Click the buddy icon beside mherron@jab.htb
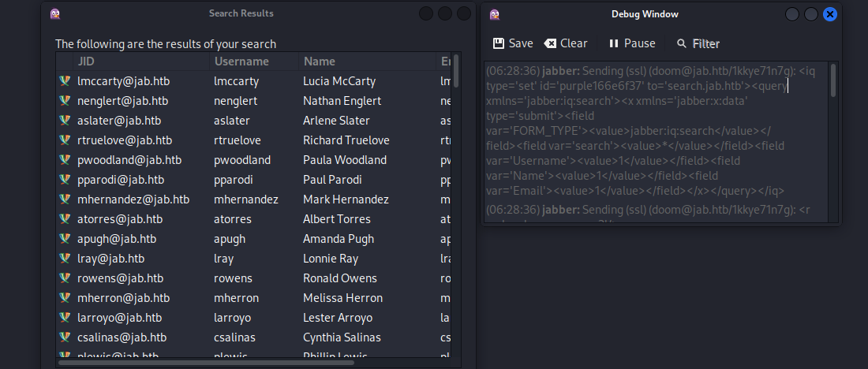The image size is (868, 369). coord(65,298)
